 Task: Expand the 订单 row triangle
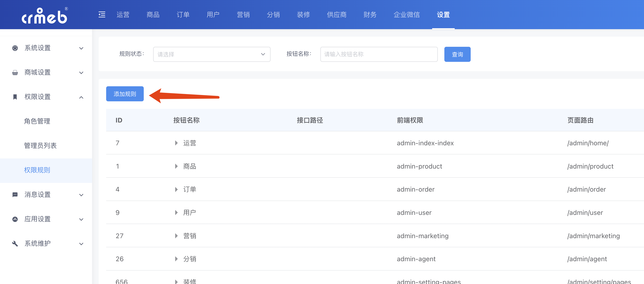pos(176,189)
